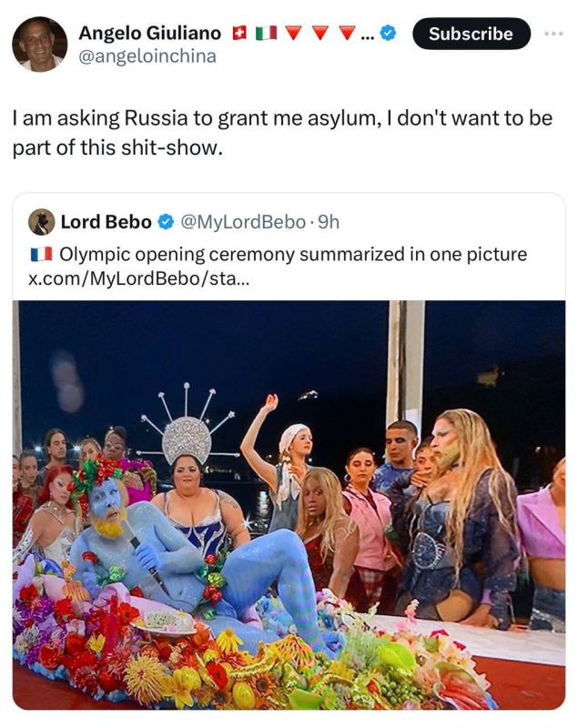Click the Italian flag emoji in the username
578x728 pixels.
pos(264,34)
